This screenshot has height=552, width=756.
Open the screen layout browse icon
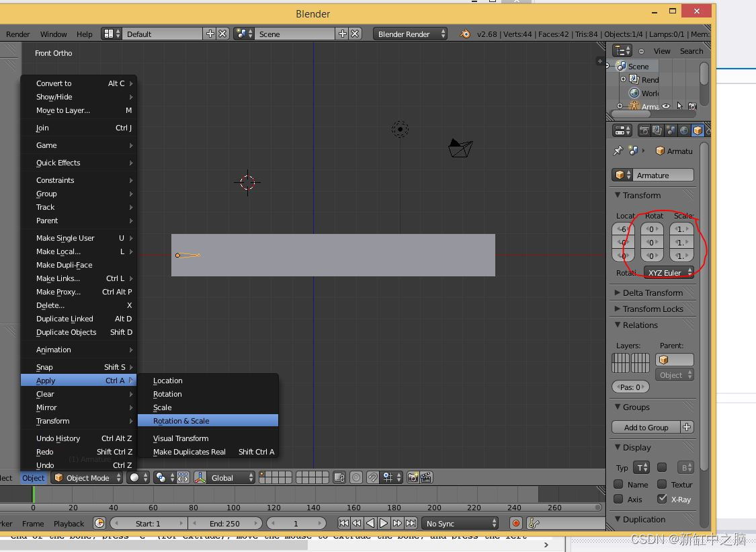[112, 34]
